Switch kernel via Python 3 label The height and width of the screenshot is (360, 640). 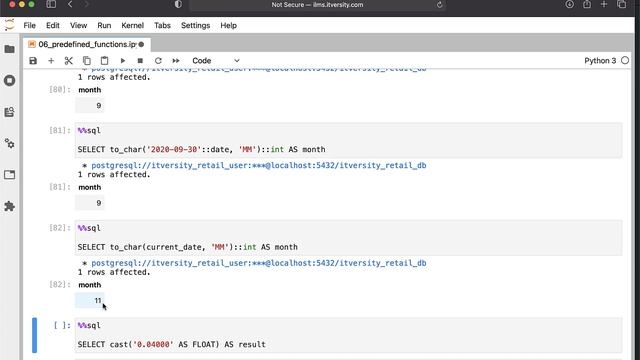tap(600, 60)
